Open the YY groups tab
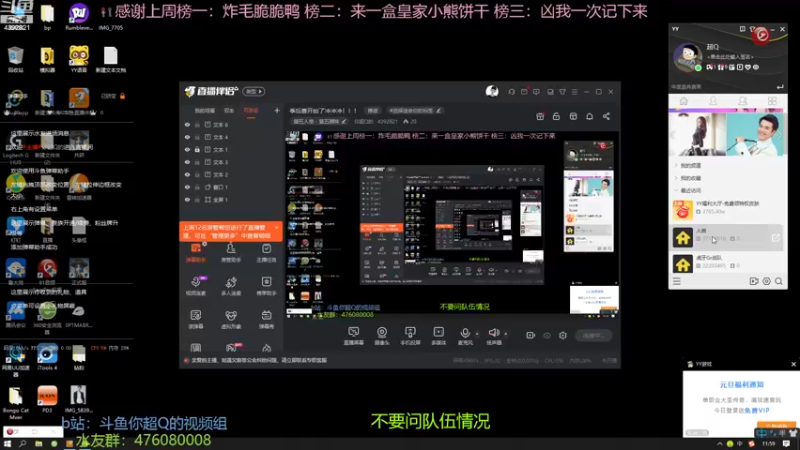 742,101
